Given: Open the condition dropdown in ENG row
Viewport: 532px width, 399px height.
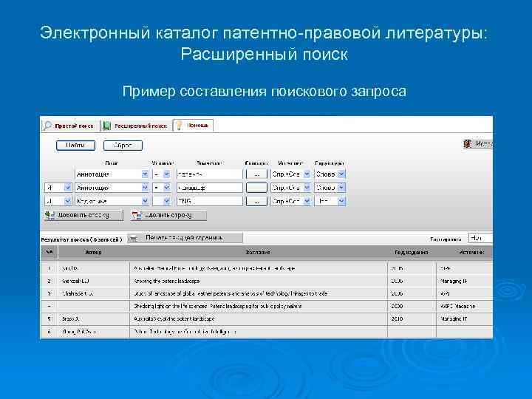Looking at the screenshot, I should coord(162,201).
